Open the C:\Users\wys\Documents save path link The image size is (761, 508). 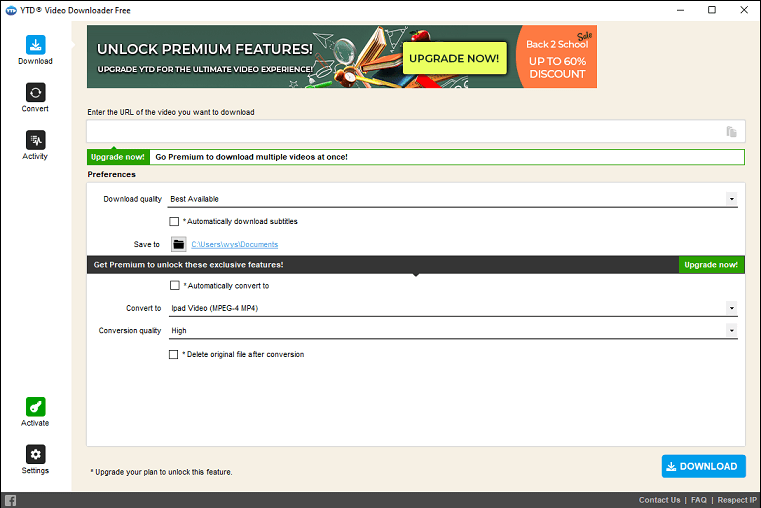coord(234,244)
